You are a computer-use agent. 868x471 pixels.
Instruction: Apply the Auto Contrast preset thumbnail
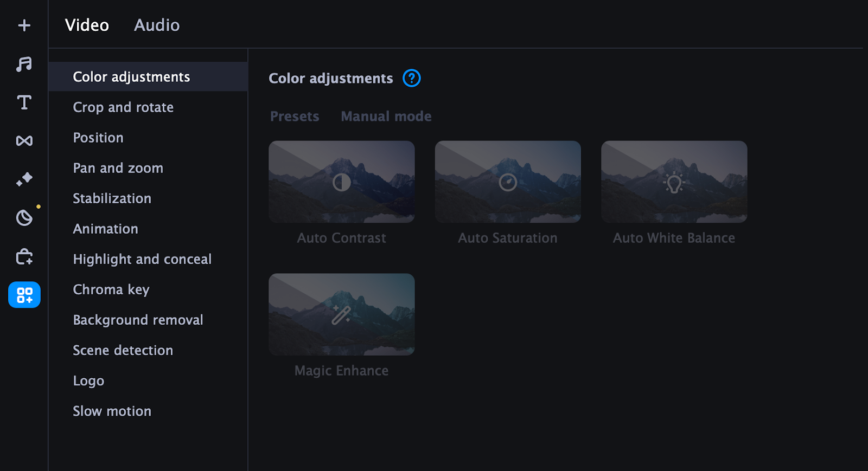pos(342,182)
